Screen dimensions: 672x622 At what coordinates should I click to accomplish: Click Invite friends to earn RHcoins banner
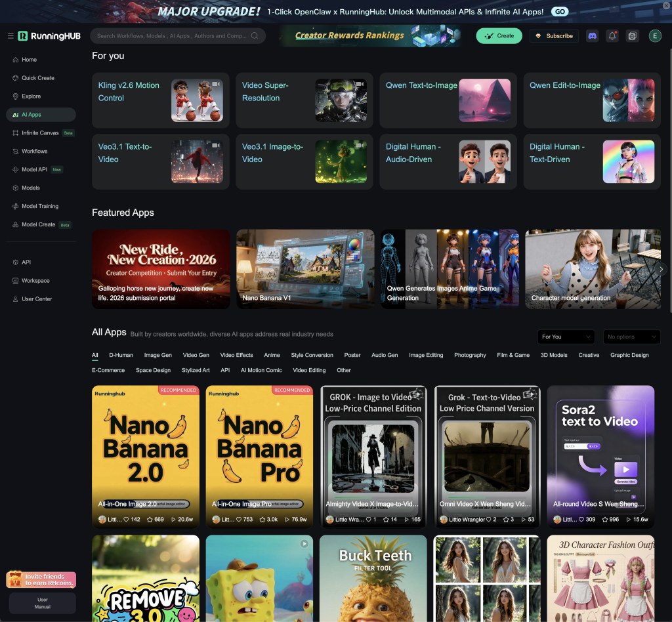coord(41,579)
